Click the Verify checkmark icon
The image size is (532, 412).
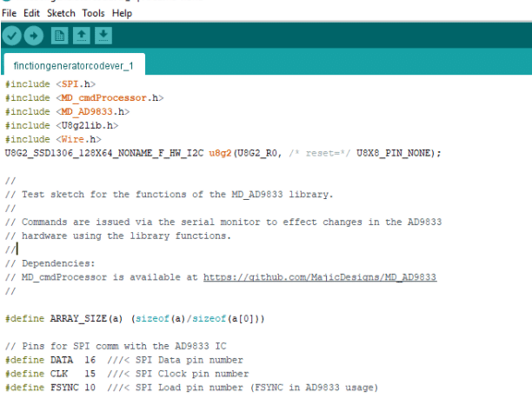coord(12,36)
